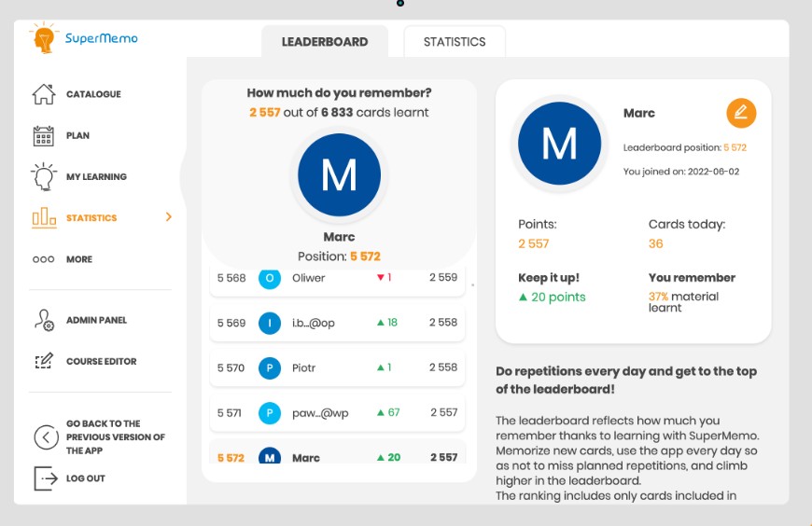The image size is (812, 526).
Task: Switch to the Leaderboard tab
Action: (x=325, y=42)
